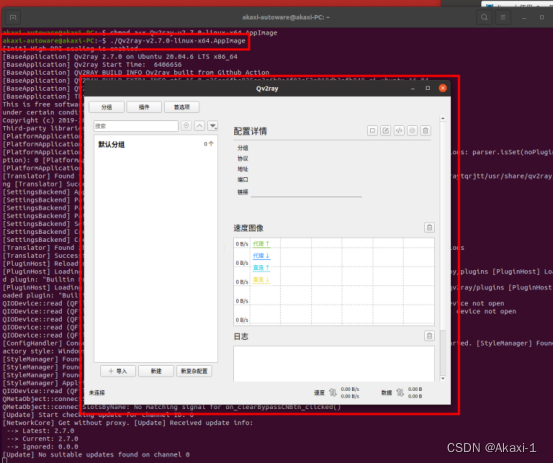Click the 未连接 status text in Qv2ray
Viewport: 553px width, 463px height.
(x=97, y=393)
